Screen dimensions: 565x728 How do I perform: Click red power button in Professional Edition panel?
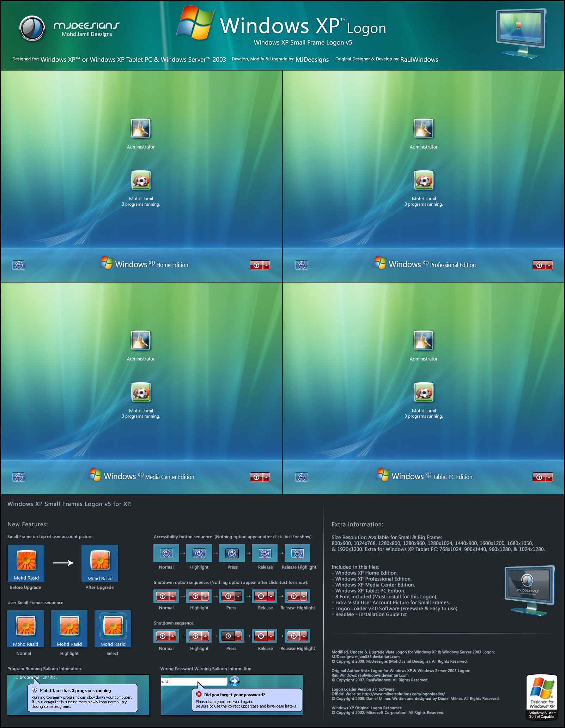click(x=539, y=265)
